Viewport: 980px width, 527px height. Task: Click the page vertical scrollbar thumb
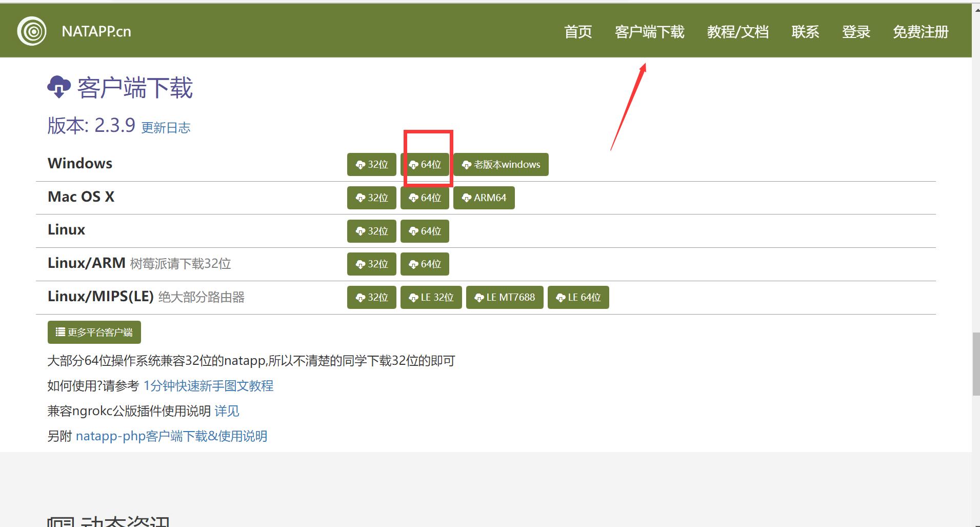[976, 364]
